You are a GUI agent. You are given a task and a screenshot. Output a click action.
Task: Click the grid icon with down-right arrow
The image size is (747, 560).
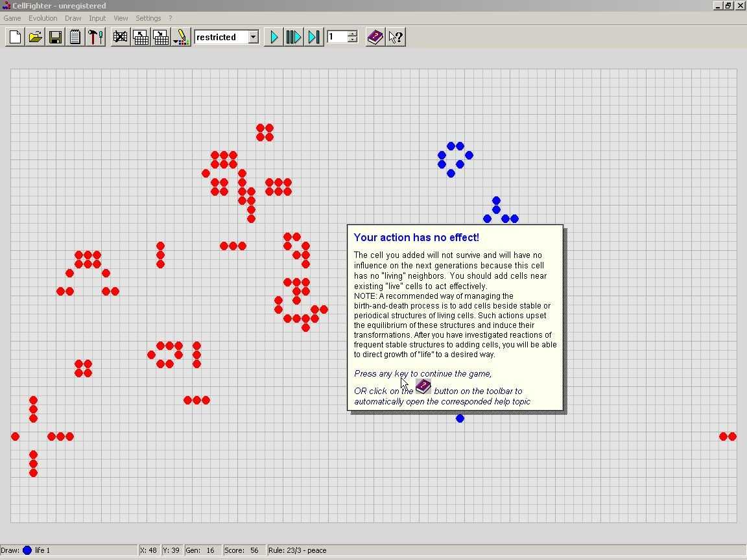pos(160,37)
